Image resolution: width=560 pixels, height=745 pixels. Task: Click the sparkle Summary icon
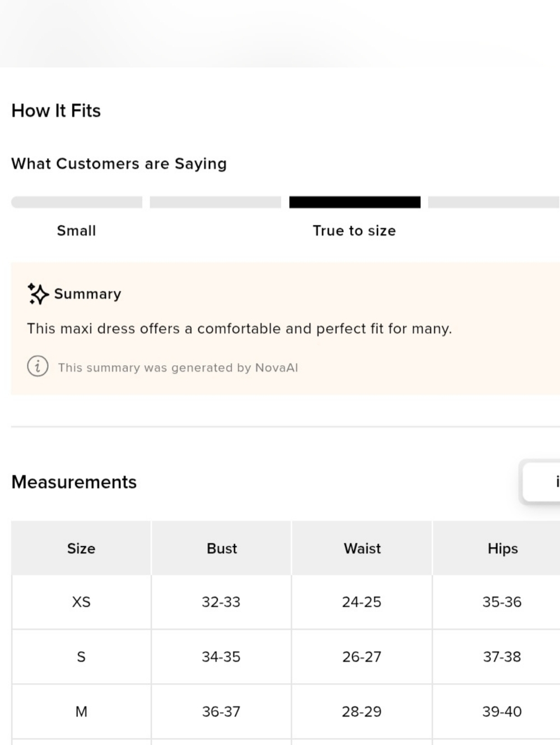pyautogui.click(x=38, y=294)
